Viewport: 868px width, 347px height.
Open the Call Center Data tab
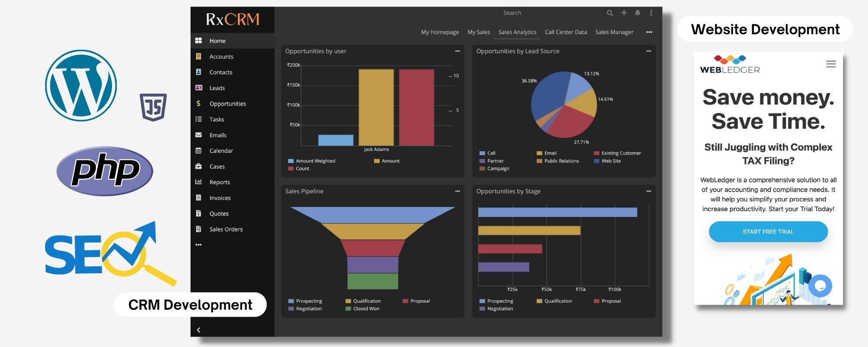566,32
